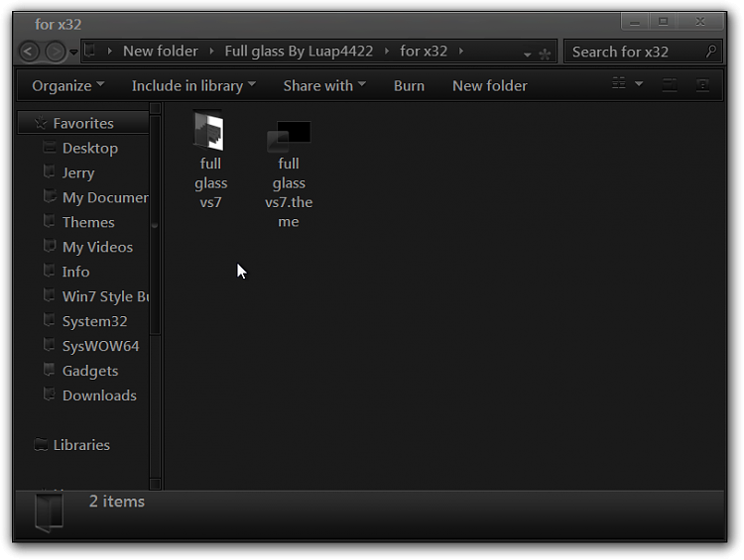Open address bar previous locations dropdown
This screenshot has width=744, height=560.
point(527,55)
